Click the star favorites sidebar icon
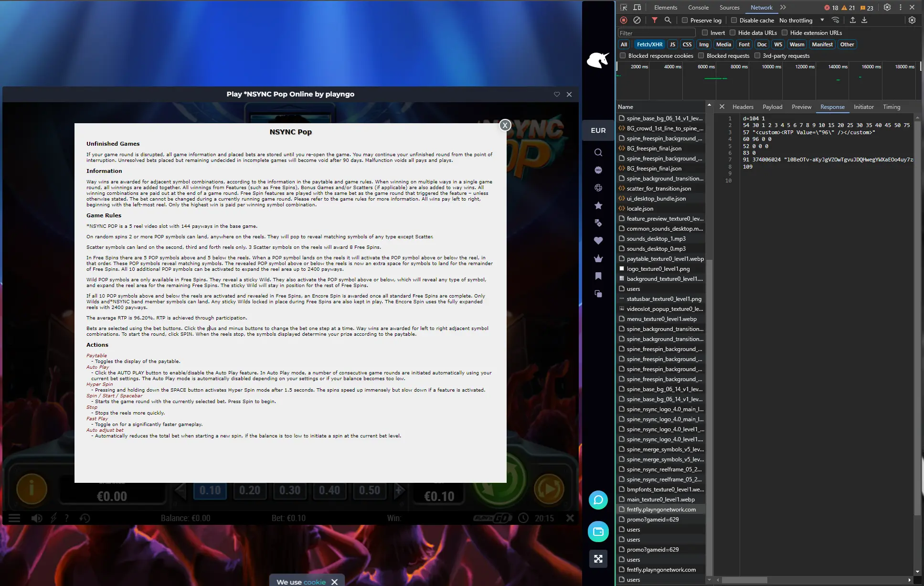The height and width of the screenshot is (586, 924). [598, 205]
